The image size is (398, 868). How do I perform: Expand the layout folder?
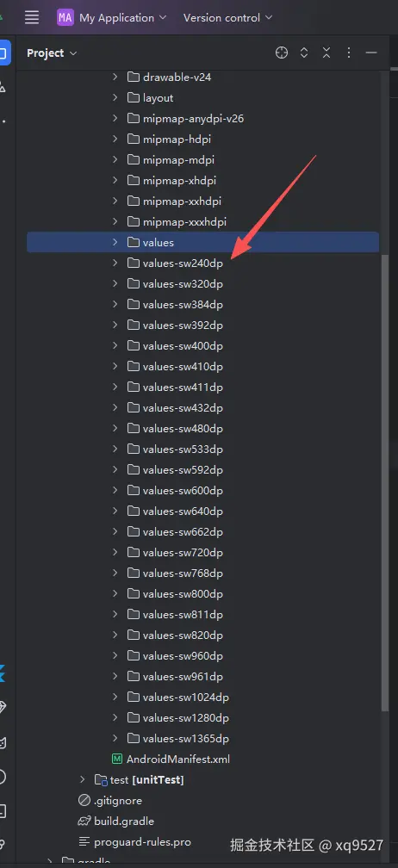click(115, 97)
